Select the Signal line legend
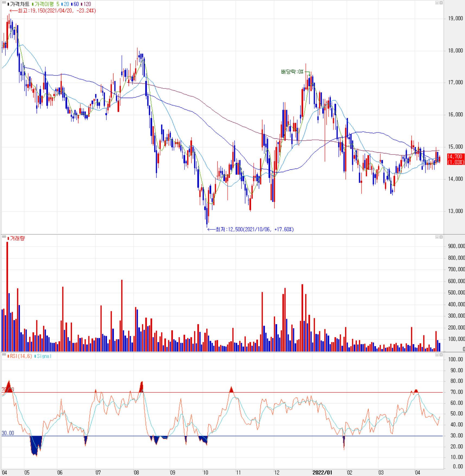 click(x=44, y=356)
